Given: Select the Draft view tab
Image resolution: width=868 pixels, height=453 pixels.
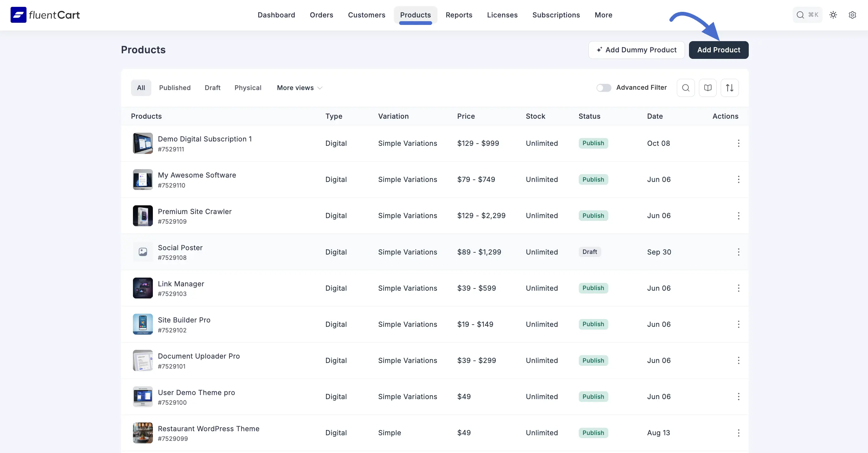Looking at the screenshot, I should [212, 88].
